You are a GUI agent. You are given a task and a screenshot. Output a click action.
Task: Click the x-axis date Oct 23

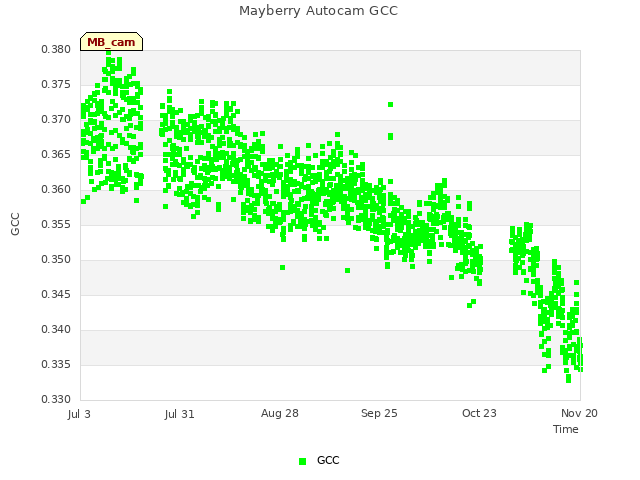tap(479, 413)
